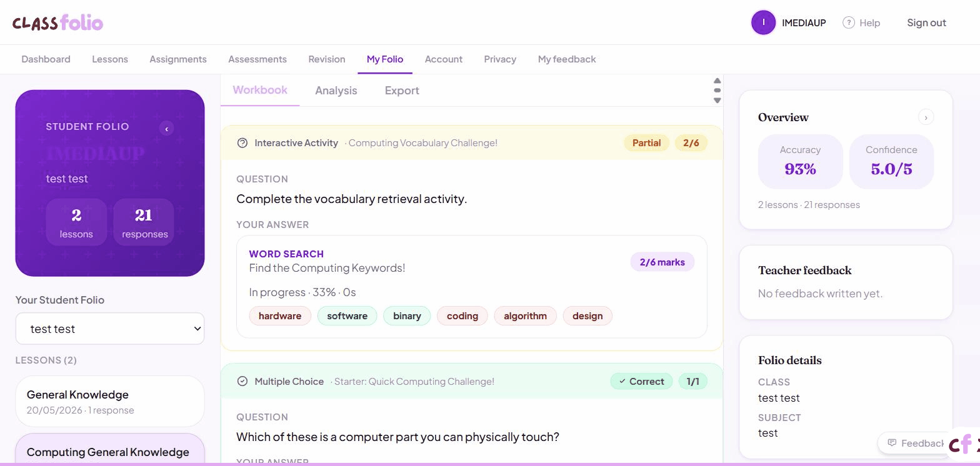Click the Correct status badge

click(641, 381)
